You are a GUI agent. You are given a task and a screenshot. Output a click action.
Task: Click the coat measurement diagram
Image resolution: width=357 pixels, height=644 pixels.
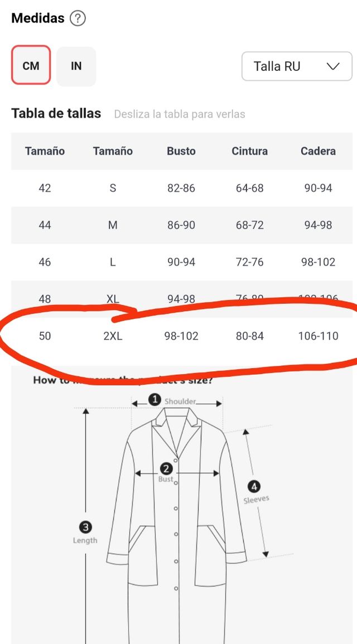(176, 519)
